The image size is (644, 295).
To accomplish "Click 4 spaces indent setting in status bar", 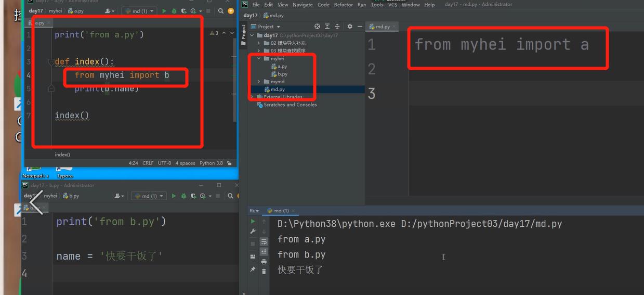I will 185,163.
